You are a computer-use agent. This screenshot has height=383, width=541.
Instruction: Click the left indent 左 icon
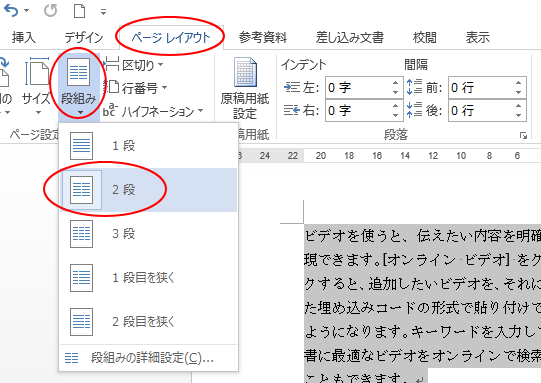click(292, 88)
